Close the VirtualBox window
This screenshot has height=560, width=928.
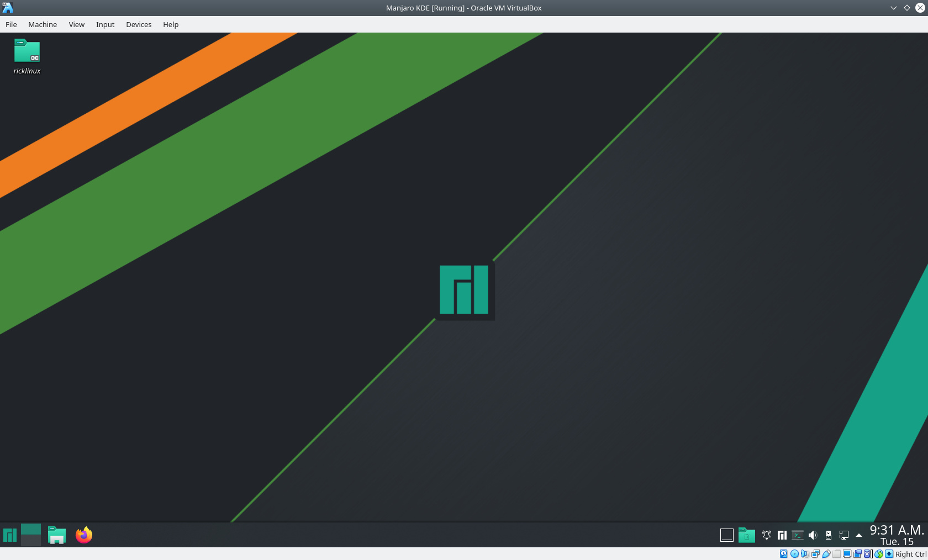point(920,8)
